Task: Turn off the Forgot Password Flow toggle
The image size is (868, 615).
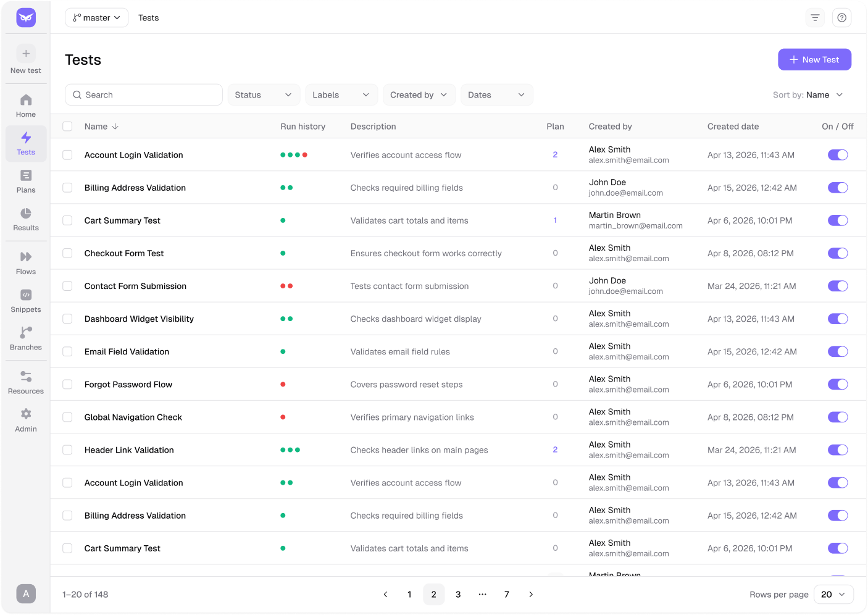Action: (x=838, y=384)
